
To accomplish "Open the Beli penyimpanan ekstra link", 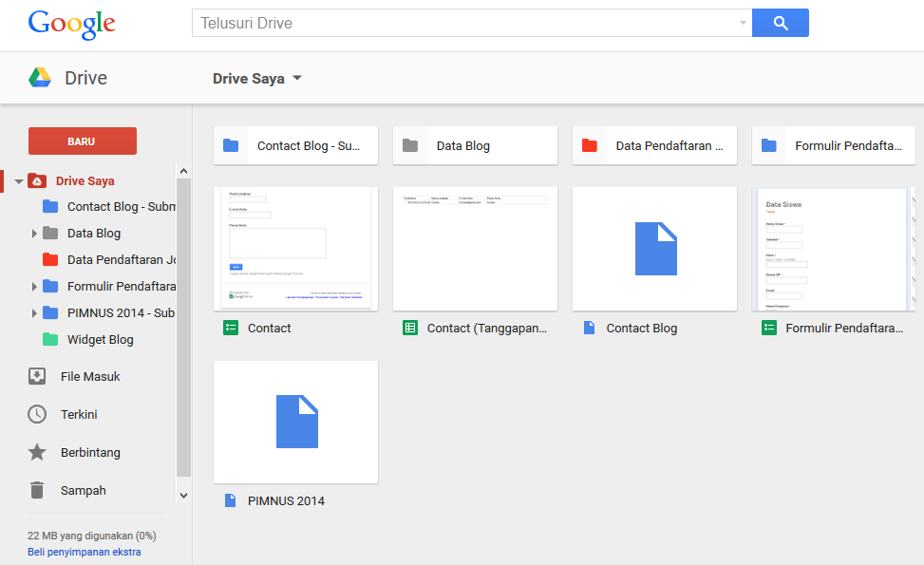I will pos(84,551).
